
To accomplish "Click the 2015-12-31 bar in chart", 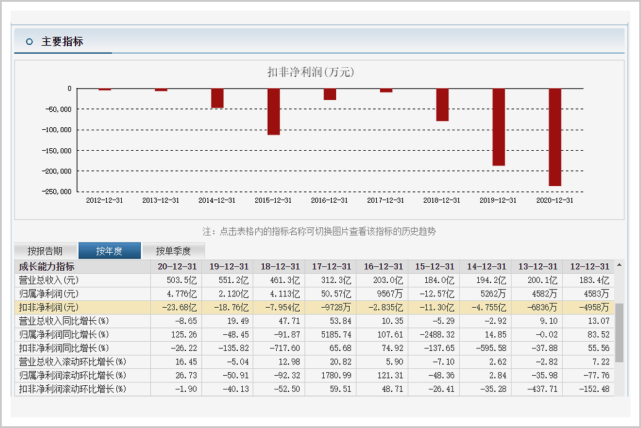I will click(x=273, y=112).
